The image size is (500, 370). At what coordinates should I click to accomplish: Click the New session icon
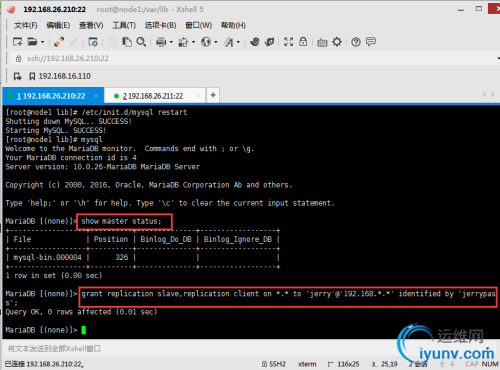[x=17, y=42]
